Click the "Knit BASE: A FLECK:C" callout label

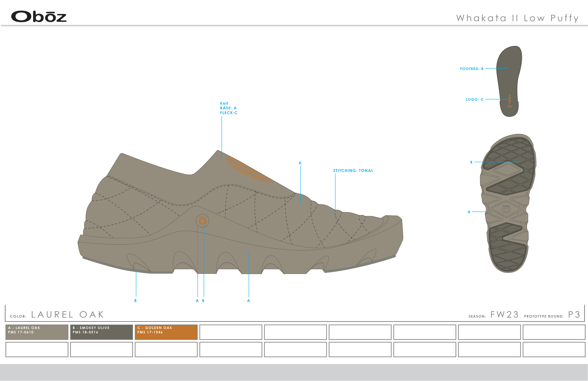point(229,108)
